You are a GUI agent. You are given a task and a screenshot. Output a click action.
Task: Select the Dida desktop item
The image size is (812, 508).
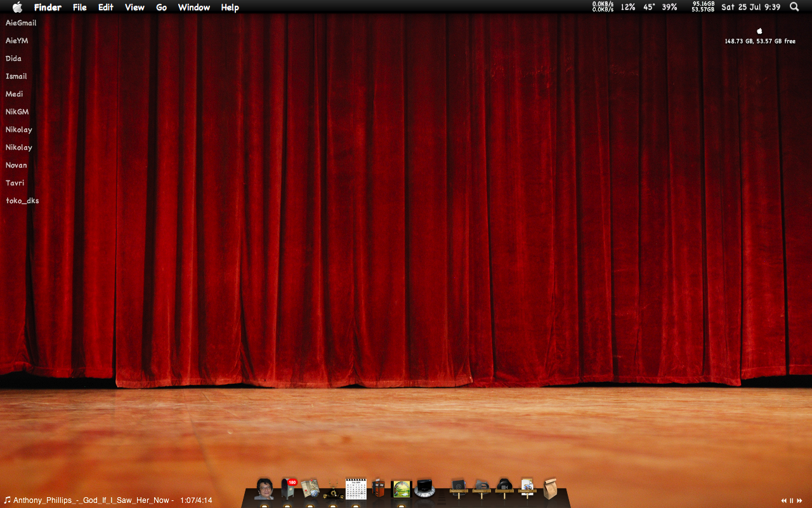(13, 58)
